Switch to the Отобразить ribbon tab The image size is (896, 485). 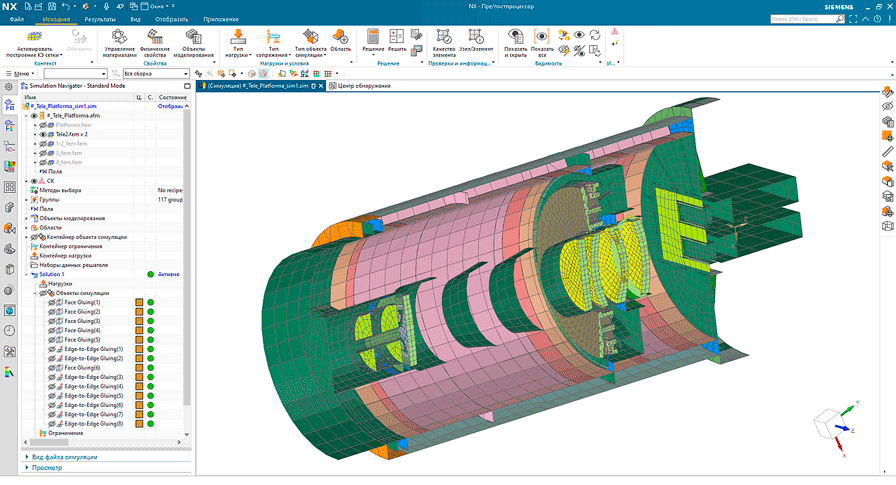point(171,19)
